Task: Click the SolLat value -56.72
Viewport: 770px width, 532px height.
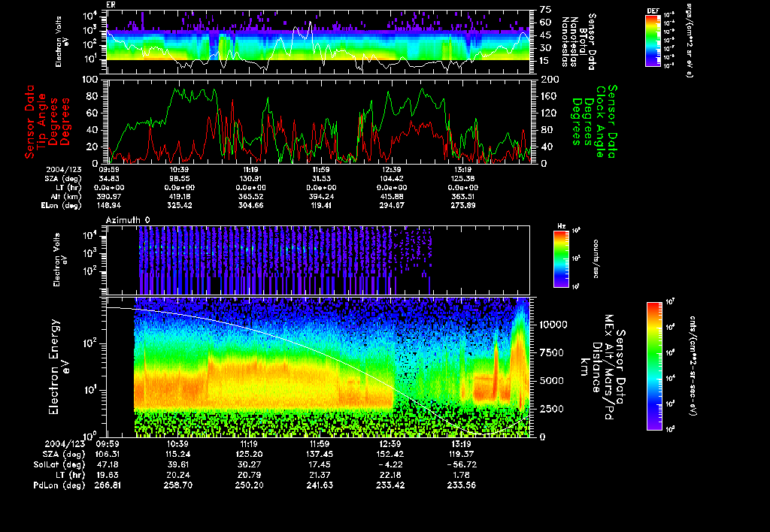Action: pos(462,465)
